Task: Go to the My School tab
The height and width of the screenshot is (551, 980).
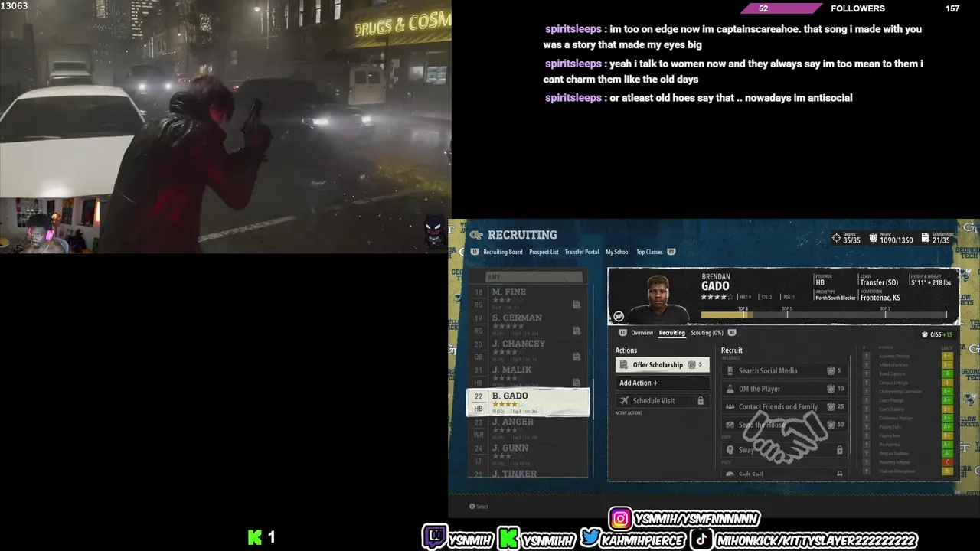Action: (618, 252)
